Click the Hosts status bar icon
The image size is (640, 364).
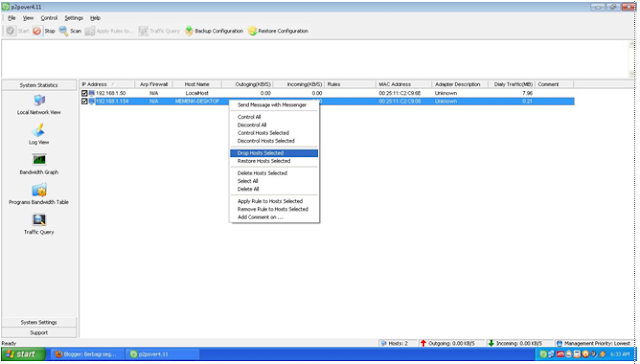pyautogui.click(x=384, y=344)
